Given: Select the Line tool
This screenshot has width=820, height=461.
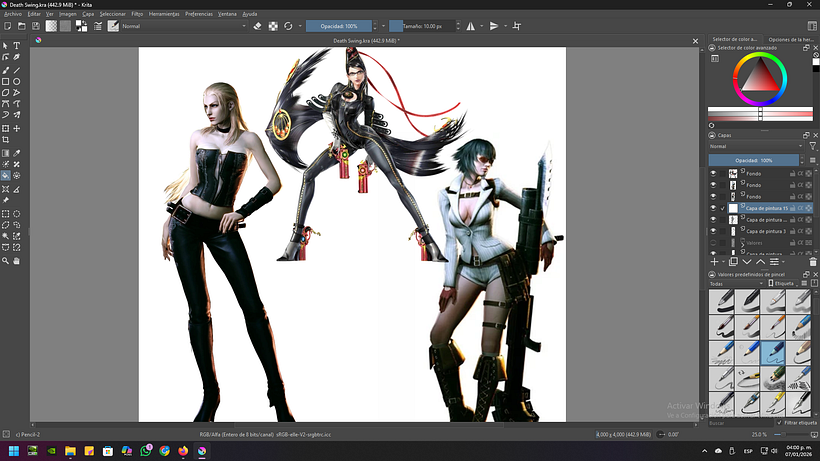Looking at the screenshot, I should (17, 70).
